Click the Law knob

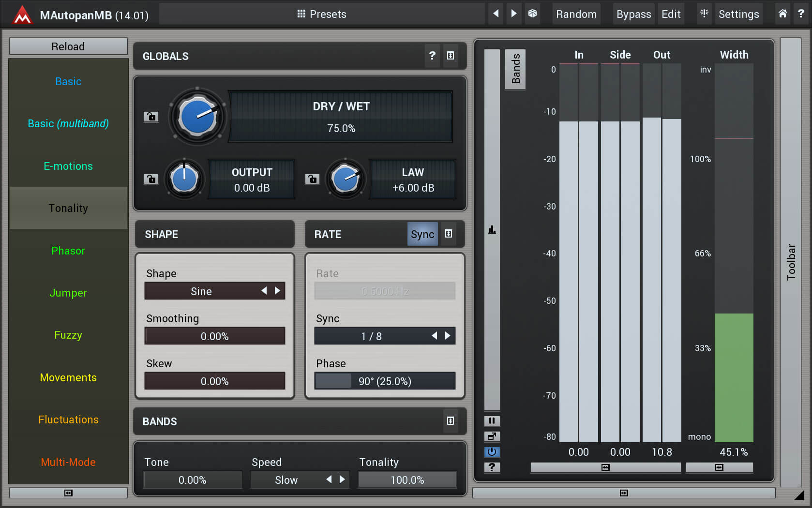point(346,179)
